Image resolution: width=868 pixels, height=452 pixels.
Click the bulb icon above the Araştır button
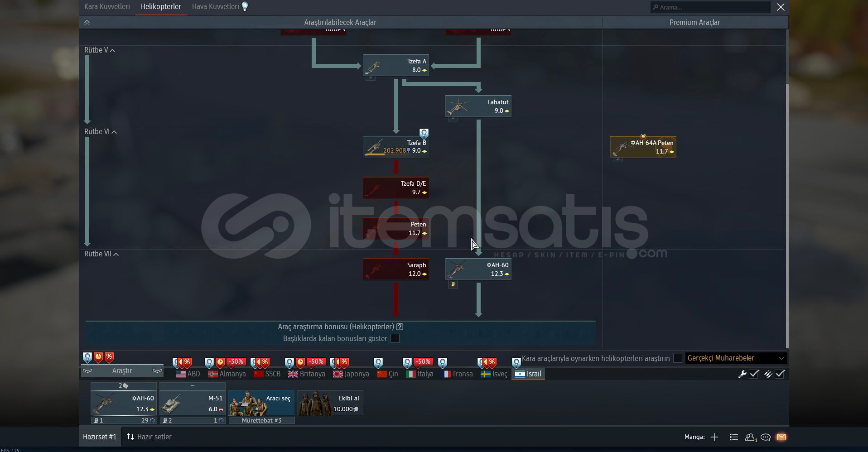87,357
